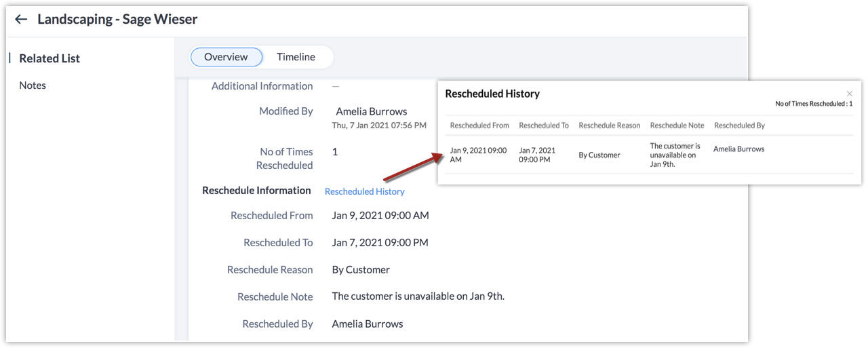Close the Rescheduled History popup
The width and height of the screenshot is (868, 348).
click(849, 93)
